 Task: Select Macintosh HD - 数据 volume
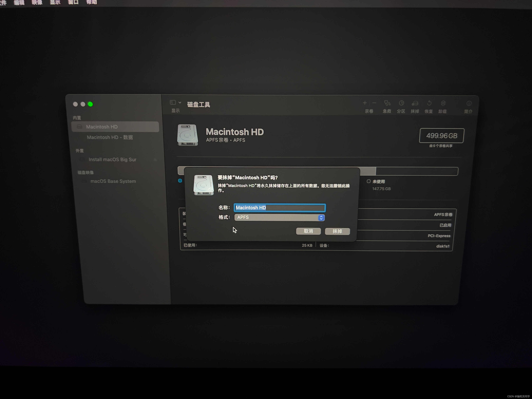tap(110, 137)
